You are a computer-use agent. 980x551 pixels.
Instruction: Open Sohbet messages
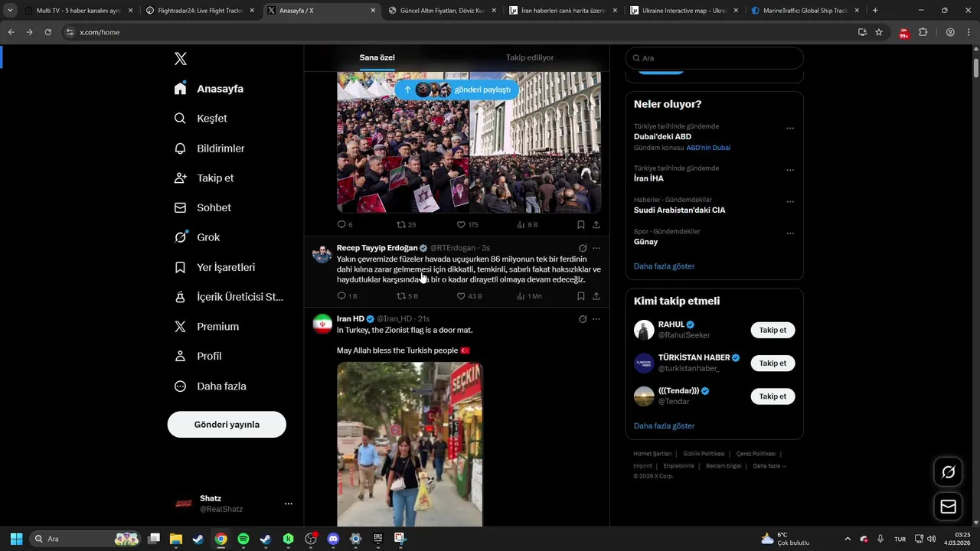[202, 207]
